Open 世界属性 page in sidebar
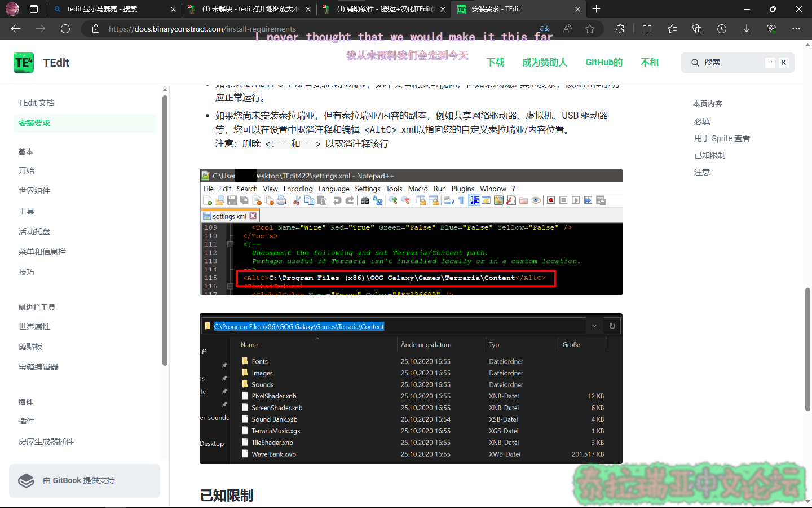The width and height of the screenshot is (812, 508). [34, 326]
